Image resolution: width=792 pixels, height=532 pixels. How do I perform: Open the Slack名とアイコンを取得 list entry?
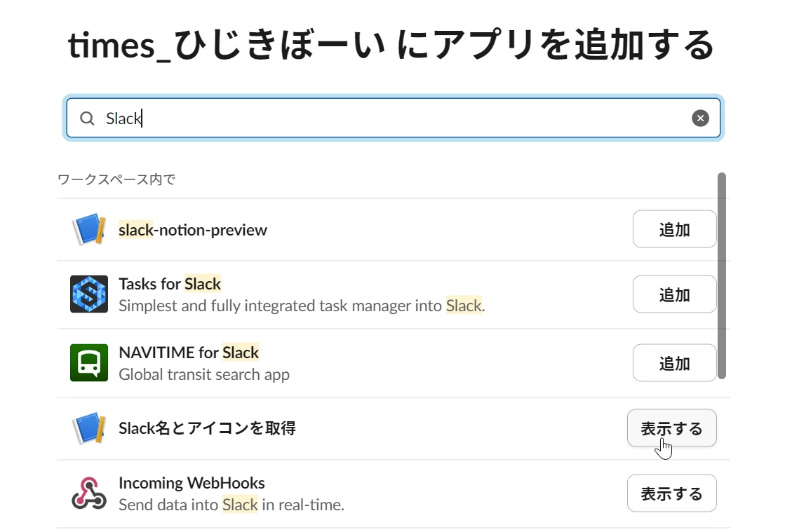click(207, 428)
